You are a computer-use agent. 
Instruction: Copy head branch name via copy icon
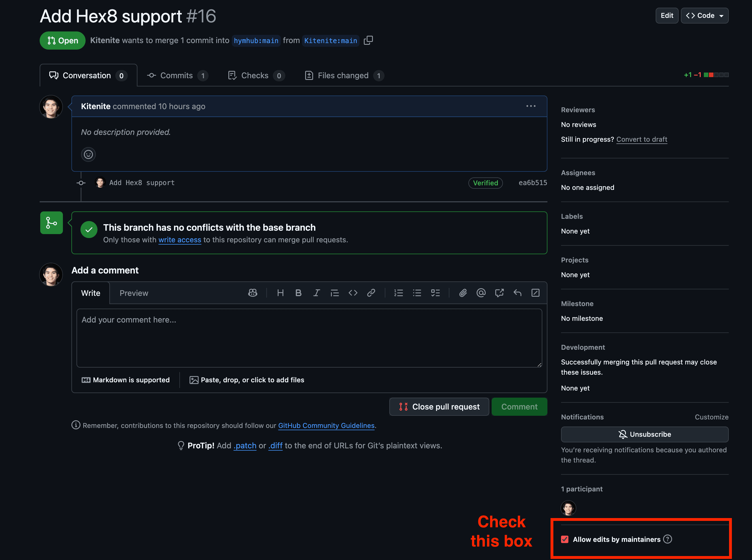pos(368,40)
